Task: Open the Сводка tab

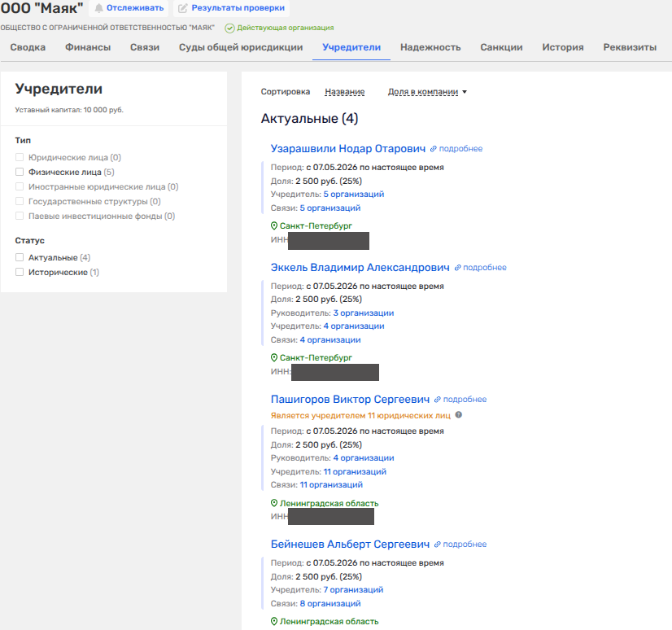Action: (28, 47)
